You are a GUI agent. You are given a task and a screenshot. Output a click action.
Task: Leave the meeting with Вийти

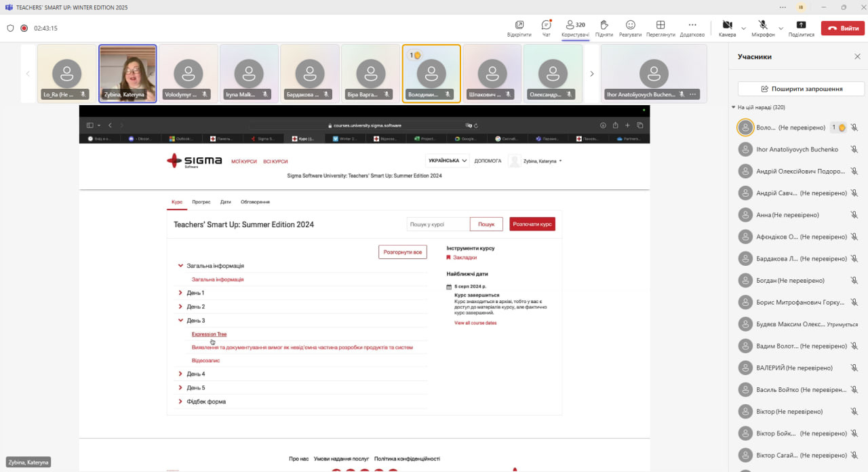[842, 28]
